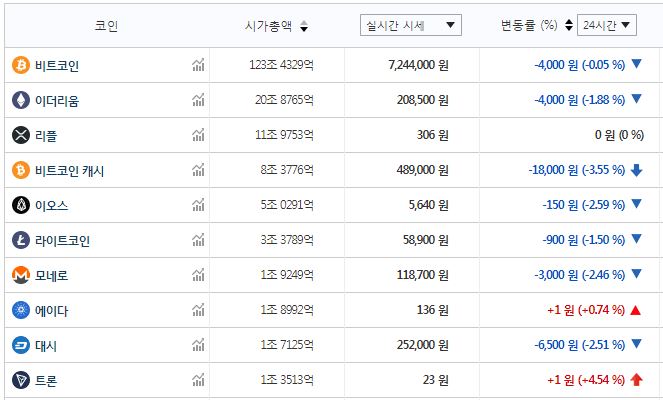Open the 24시간 period dropdown

point(607,25)
